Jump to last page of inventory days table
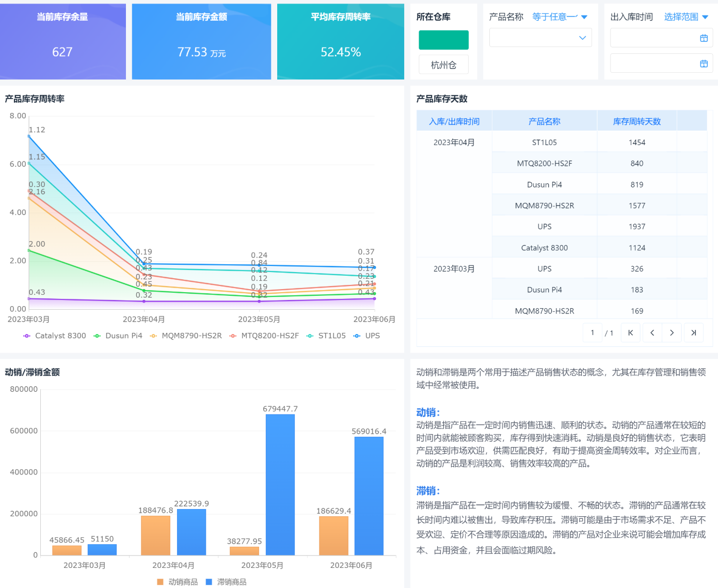Screen dimensions: 718x588 [x=693, y=332]
